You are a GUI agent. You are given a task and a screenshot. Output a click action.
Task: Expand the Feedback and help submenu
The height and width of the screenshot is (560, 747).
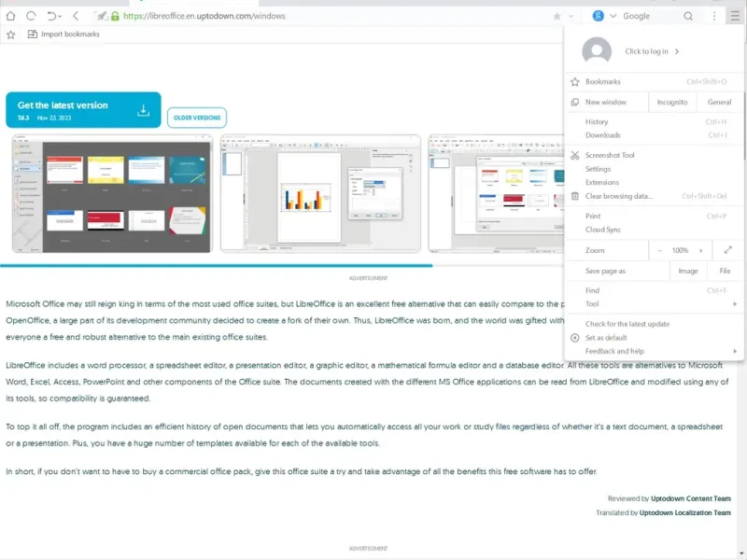coord(654,351)
